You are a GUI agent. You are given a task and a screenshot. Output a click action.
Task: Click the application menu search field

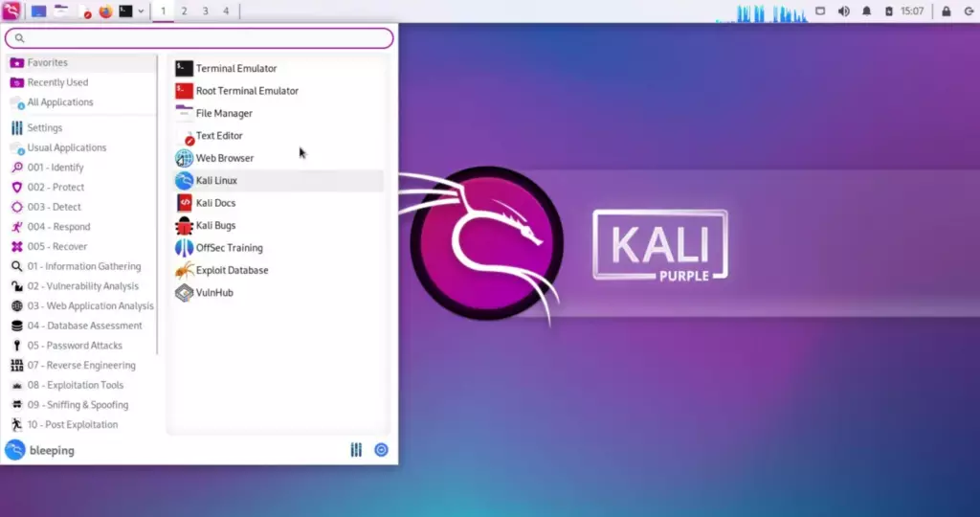(x=199, y=38)
